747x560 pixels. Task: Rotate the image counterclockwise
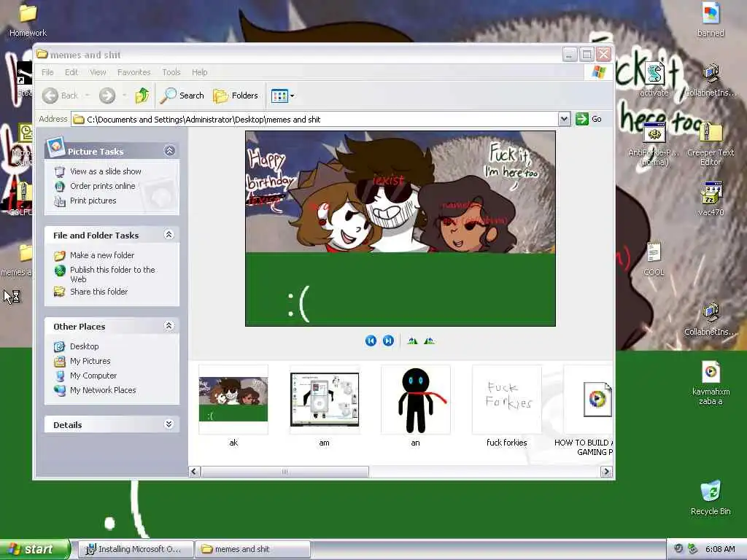(x=429, y=341)
